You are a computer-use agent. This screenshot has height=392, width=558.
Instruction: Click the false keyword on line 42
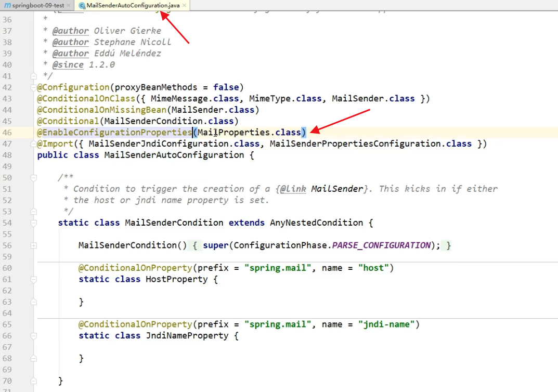tap(226, 87)
